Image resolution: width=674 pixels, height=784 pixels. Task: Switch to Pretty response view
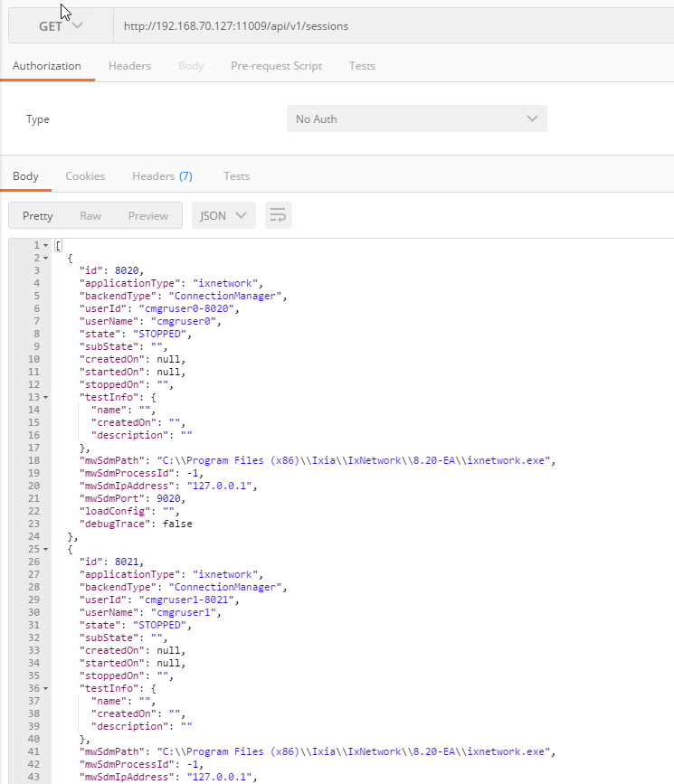38,215
